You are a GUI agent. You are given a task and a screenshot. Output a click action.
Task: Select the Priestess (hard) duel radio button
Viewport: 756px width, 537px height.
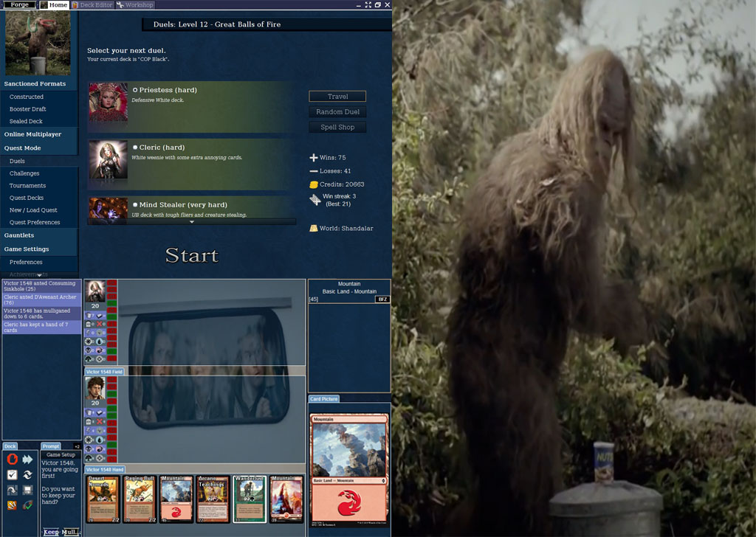click(x=135, y=90)
